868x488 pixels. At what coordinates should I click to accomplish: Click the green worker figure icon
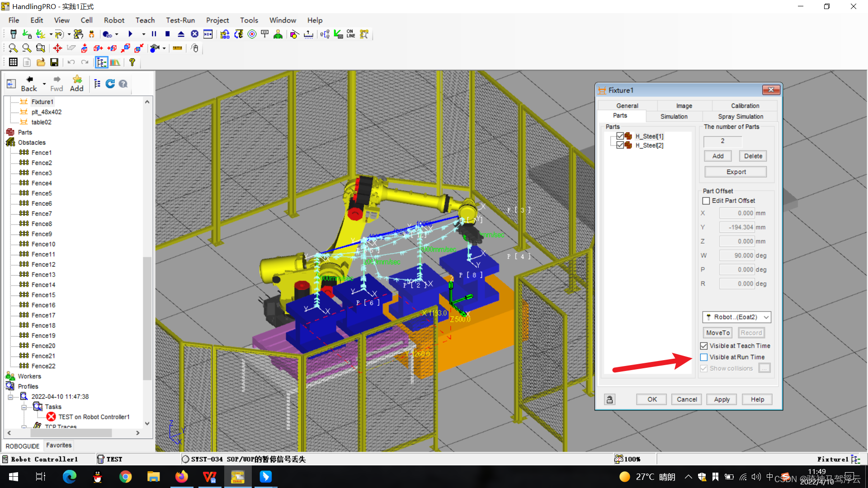[x=278, y=34]
